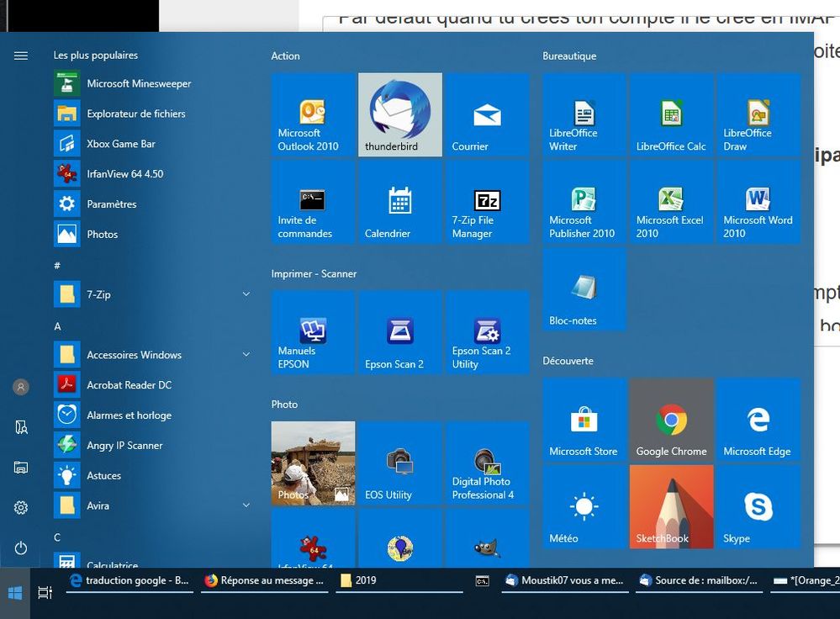Open Settings gear in Start sidebar
This screenshot has width=840, height=619.
coord(21,508)
